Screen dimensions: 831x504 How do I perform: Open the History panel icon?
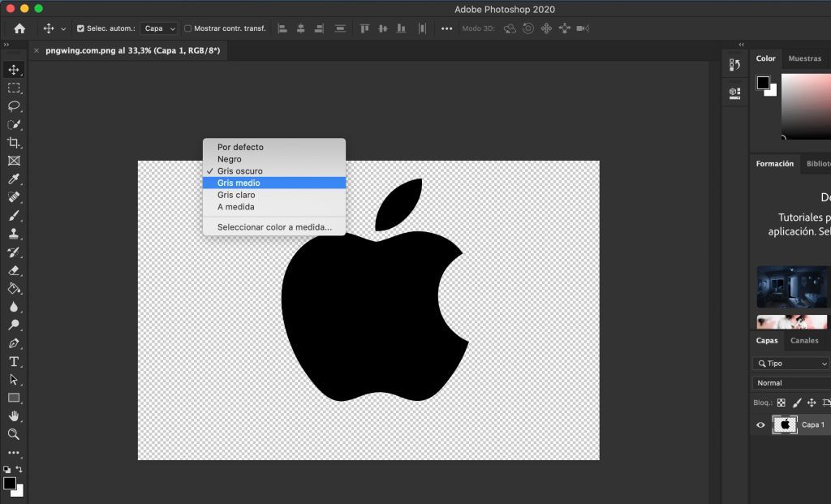(734, 65)
